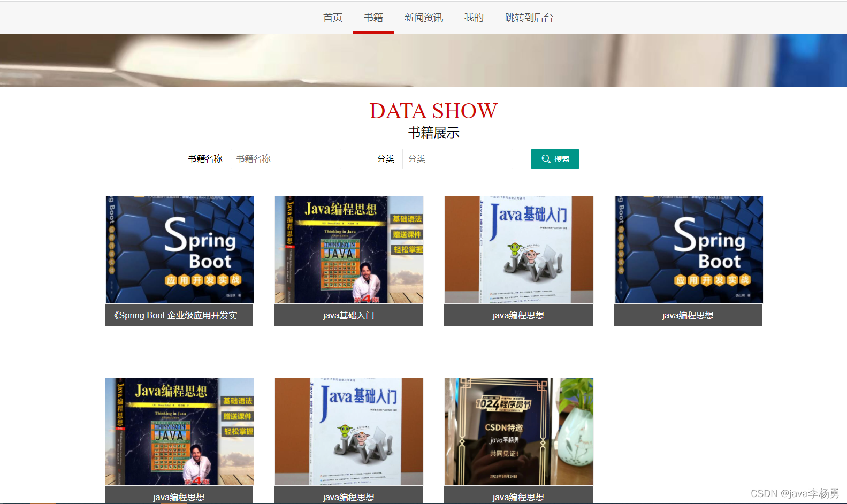Open the 我的 menu item
Image resolution: width=847 pixels, height=504 pixels.
click(x=474, y=18)
